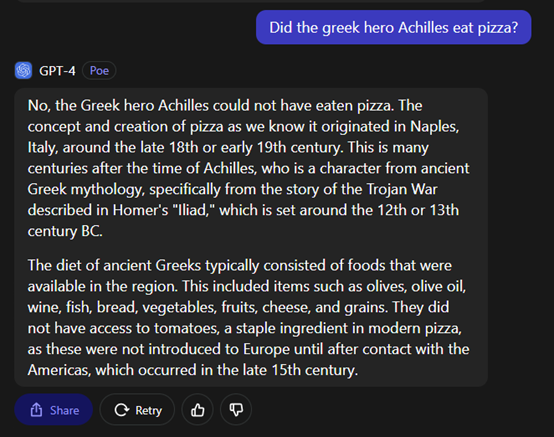The image size is (554, 437).
Task: Click the quoted "Iliad" title in the answer
Action: 194,210
